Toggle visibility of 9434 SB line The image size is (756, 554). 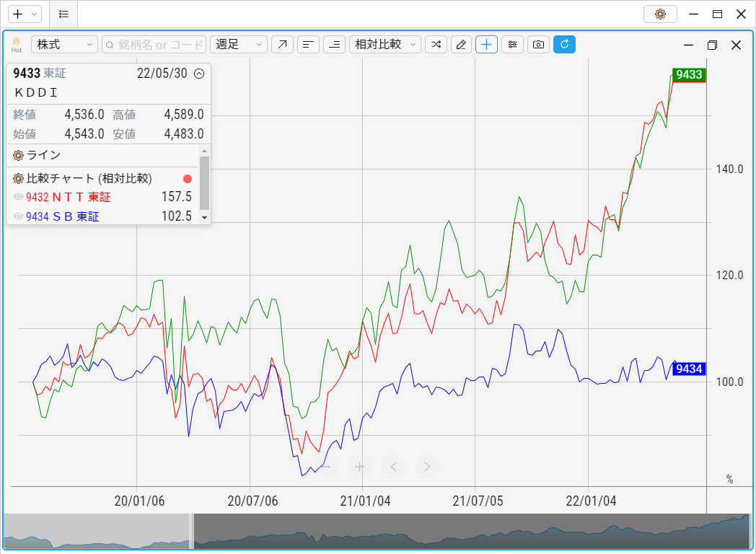pos(18,216)
